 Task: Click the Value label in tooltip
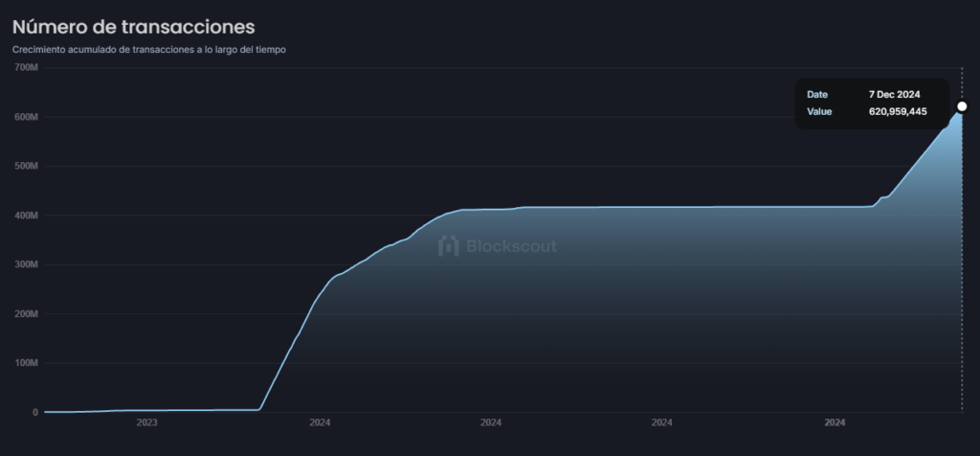point(819,111)
